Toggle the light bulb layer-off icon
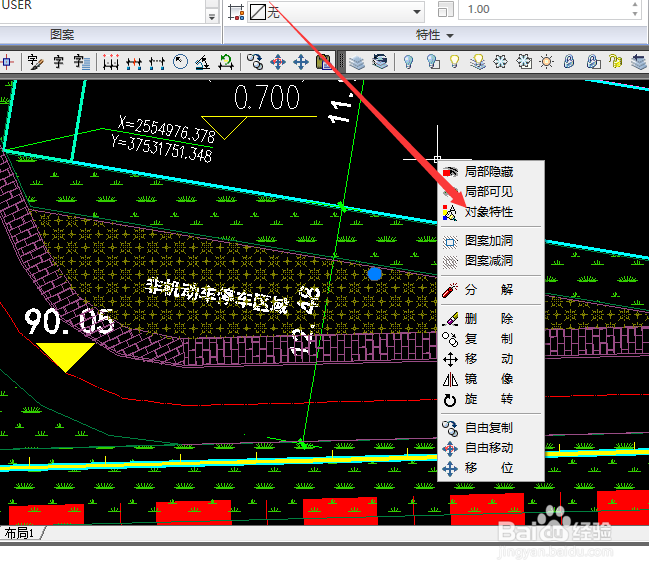Screen dimensions: 649x574 (x=409, y=62)
